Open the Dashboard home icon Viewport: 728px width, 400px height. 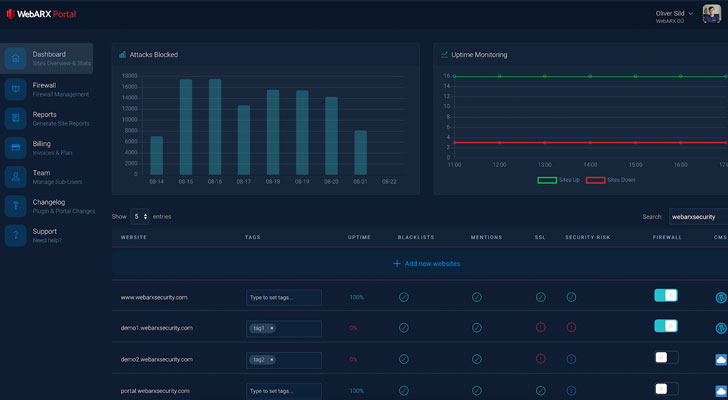15,58
